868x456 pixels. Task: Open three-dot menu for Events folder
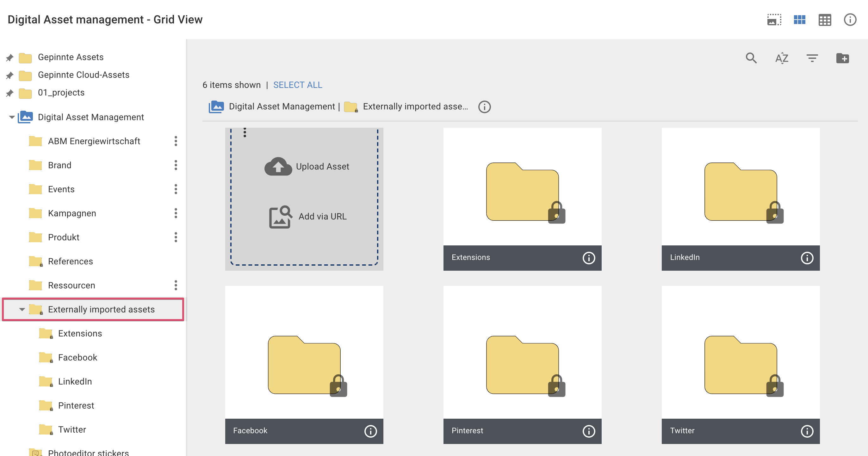click(176, 189)
